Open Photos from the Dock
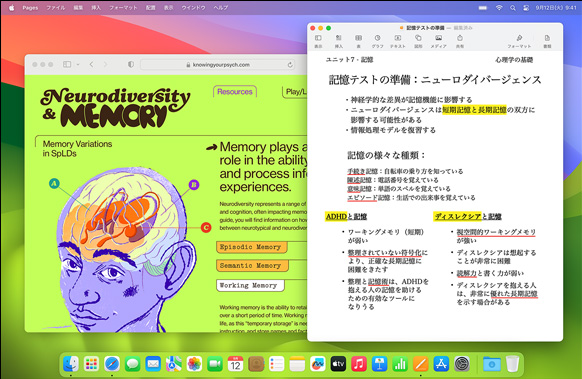 (194, 364)
